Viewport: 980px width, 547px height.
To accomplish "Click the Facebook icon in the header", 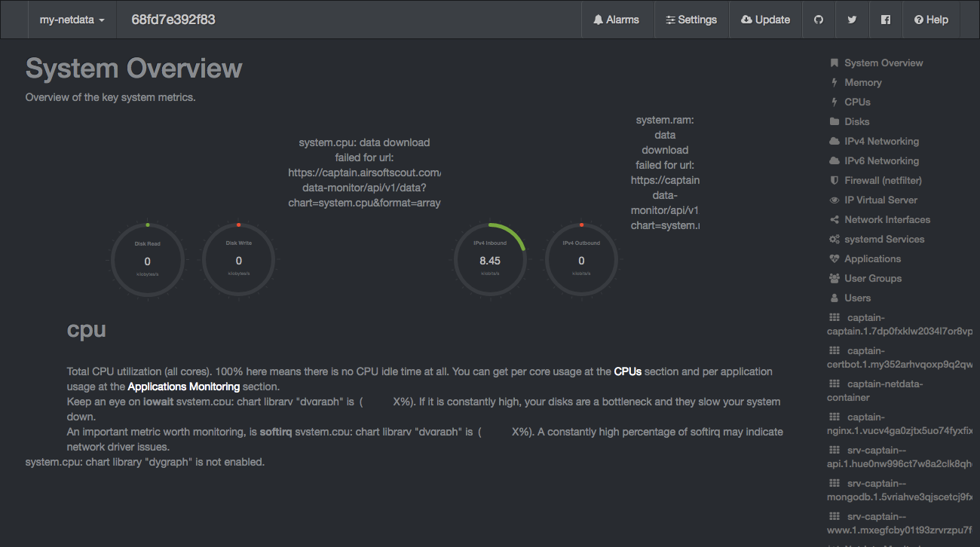I will pyautogui.click(x=885, y=19).
